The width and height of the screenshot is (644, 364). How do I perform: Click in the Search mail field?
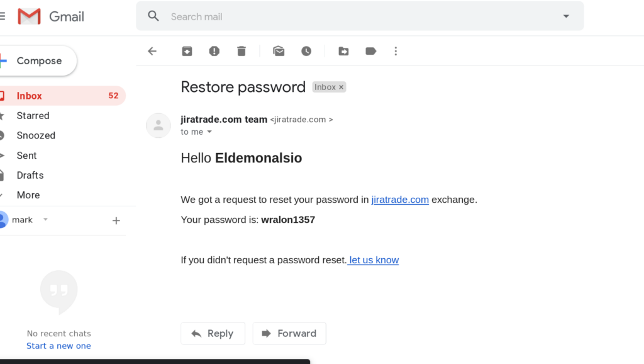[352, 16]
